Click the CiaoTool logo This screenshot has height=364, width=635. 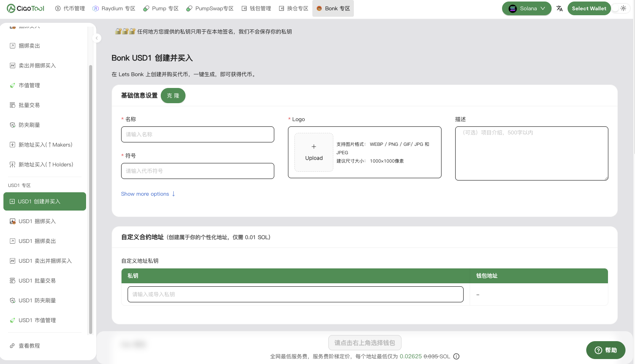coord(26,8)
